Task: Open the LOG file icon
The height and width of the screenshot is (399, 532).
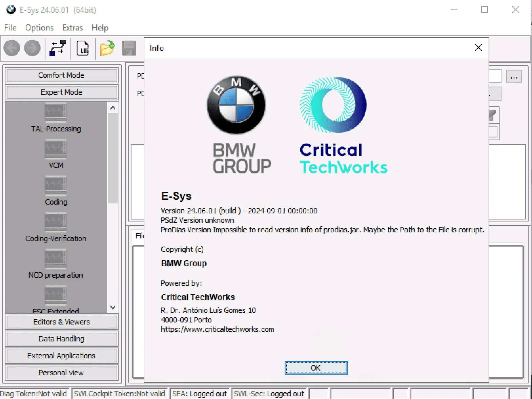Action: 83,48
